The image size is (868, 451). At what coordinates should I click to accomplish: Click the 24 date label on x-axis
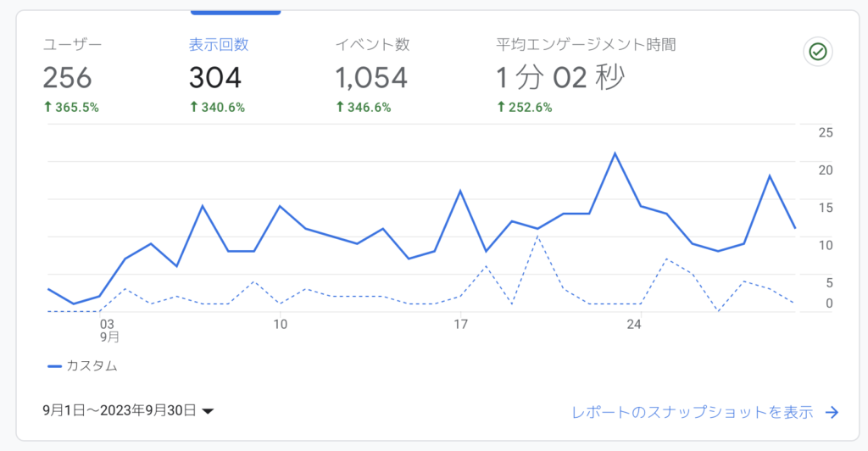pos(634,325)
